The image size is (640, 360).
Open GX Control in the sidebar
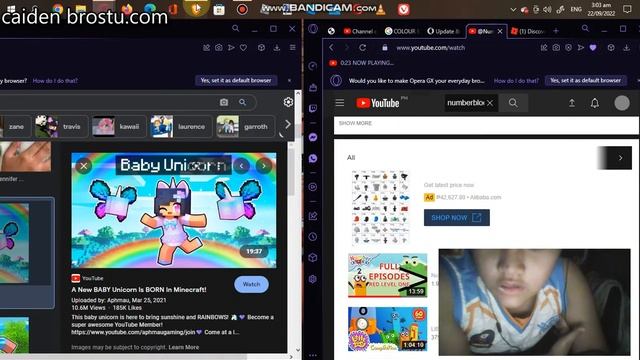click(x=313, y=66)
